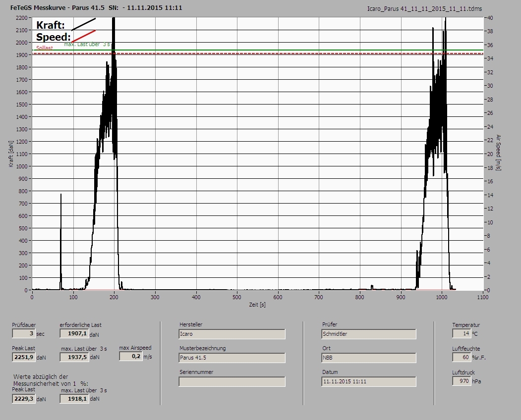Viewport: 521px width, 420px height.
Task: Click the 'Luftdruck' label
Action: pos(463,372)
